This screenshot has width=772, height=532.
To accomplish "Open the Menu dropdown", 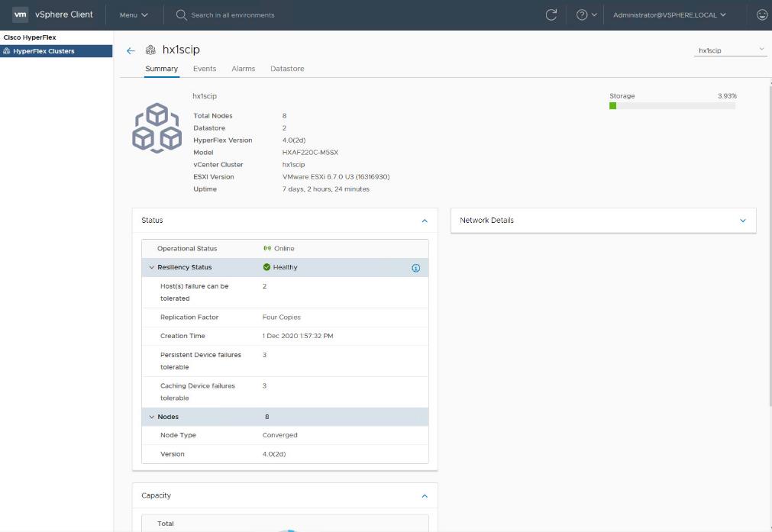I will pyautogui.click(x=134, y=15).
